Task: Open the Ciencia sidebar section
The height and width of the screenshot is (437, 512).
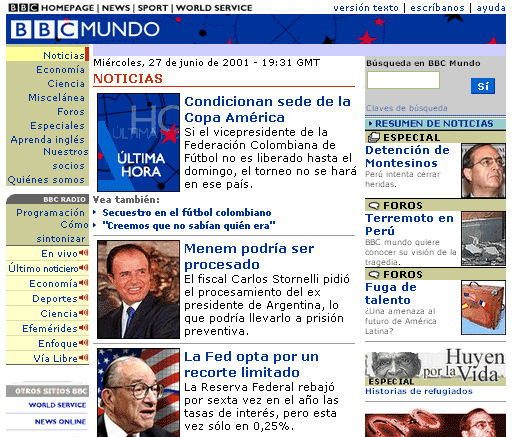Action: pyautogui.click(x=66, y=83)
